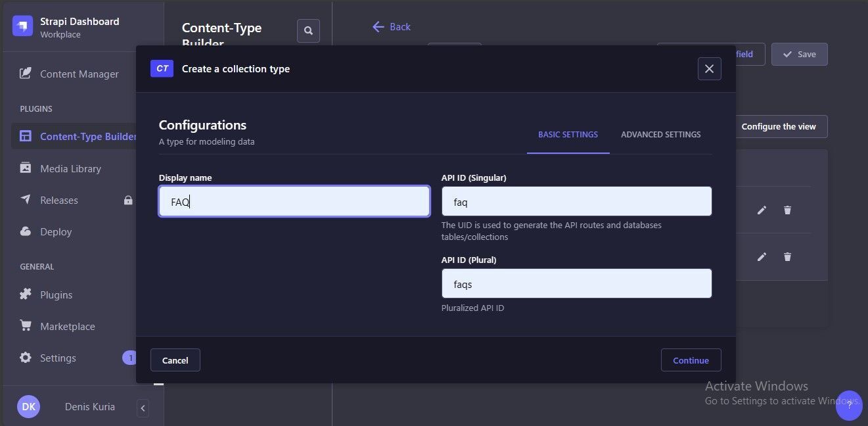The width and height of the screenshot is (868, 426).
Task: Go to Releases in sidebar
Action: click(x=58, y=201)
